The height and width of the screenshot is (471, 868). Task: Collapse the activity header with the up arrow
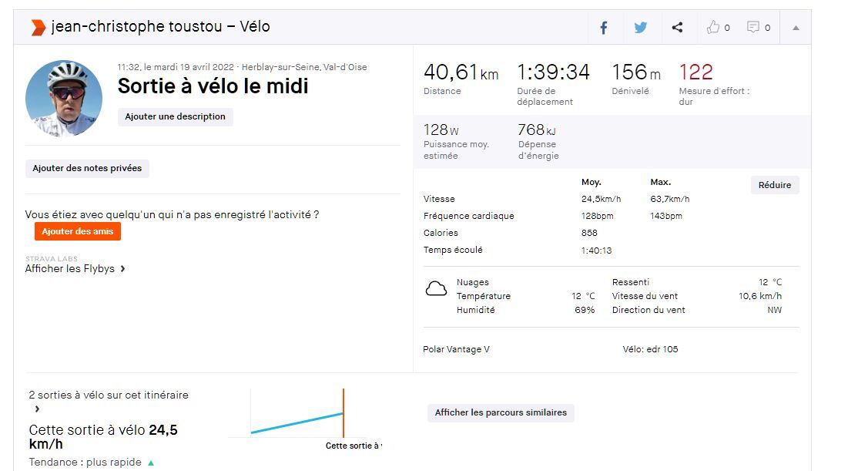pyautogui.click(x=796, y=28)
